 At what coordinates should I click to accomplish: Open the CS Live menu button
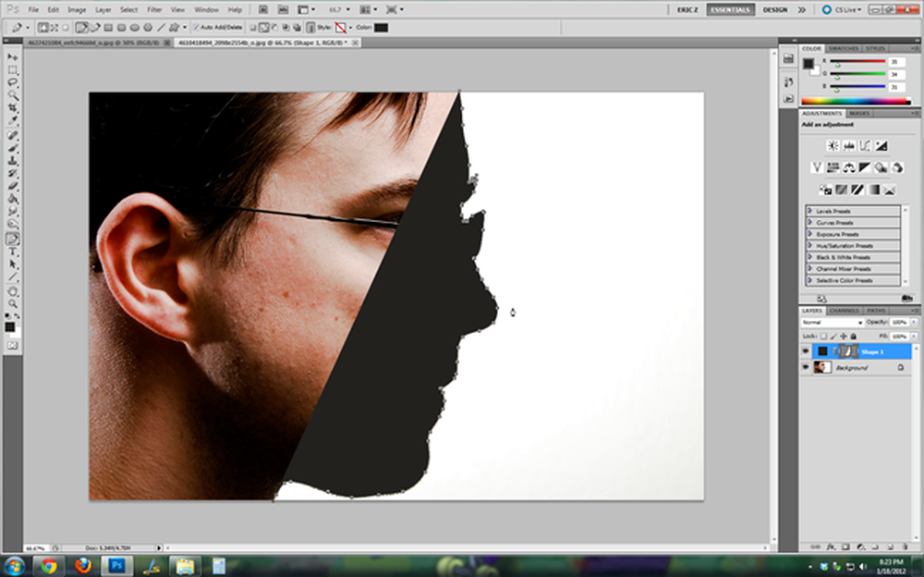(x=843, y=10)
